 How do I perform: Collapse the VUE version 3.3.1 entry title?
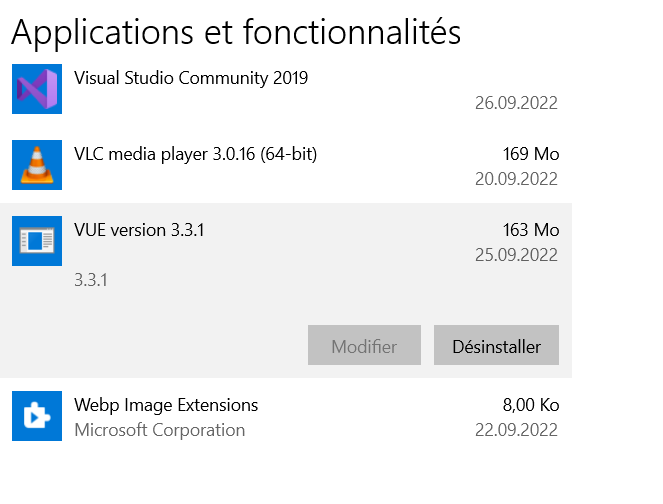pos(139,230)
